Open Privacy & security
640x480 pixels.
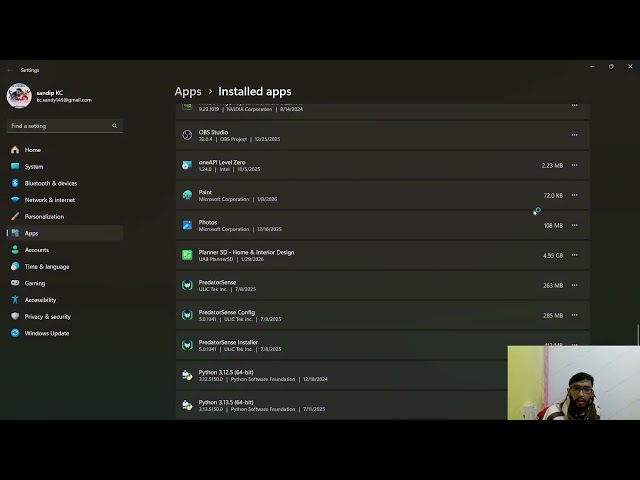pos(64,317)
